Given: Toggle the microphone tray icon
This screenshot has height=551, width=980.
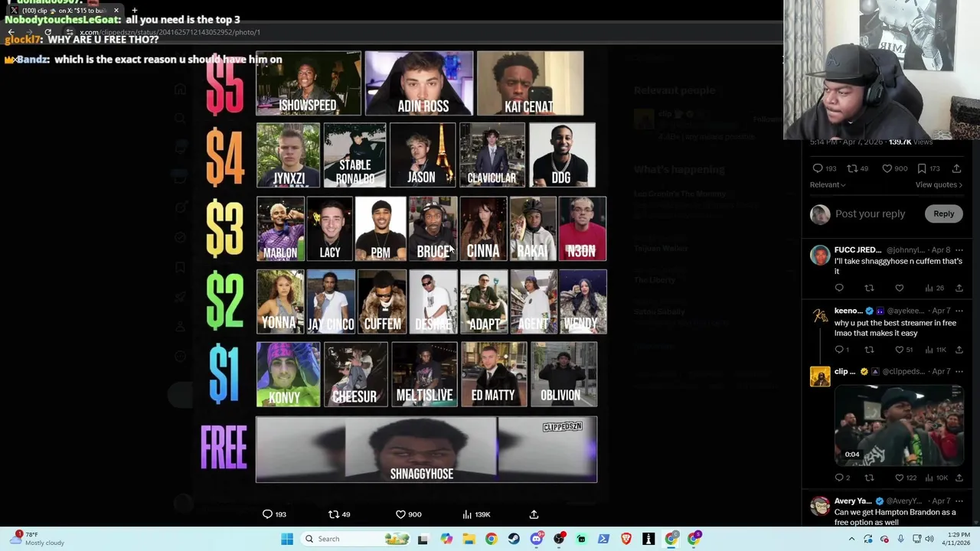Looking at the screenshot, I should pyautogui.click(x=900, y=539).
